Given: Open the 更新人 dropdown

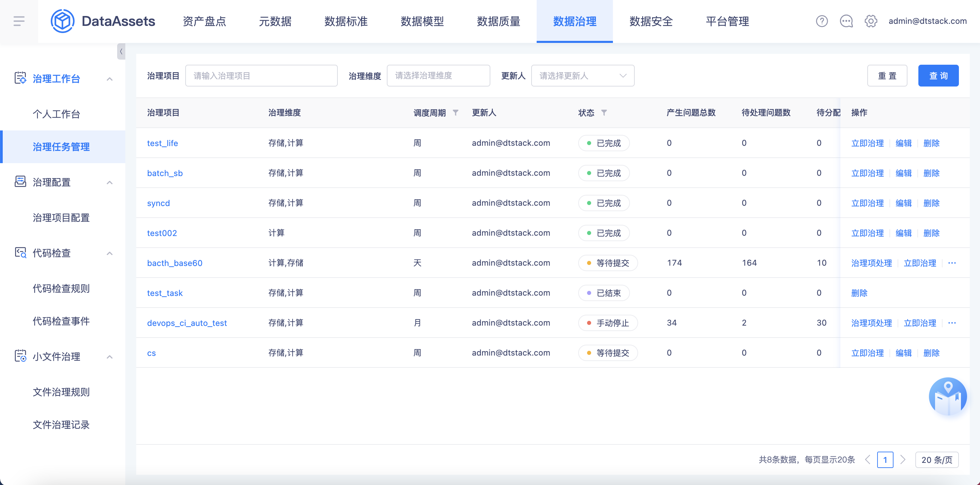Looking at the screenshot, I should pyautogui.click(x=582, y=75).
